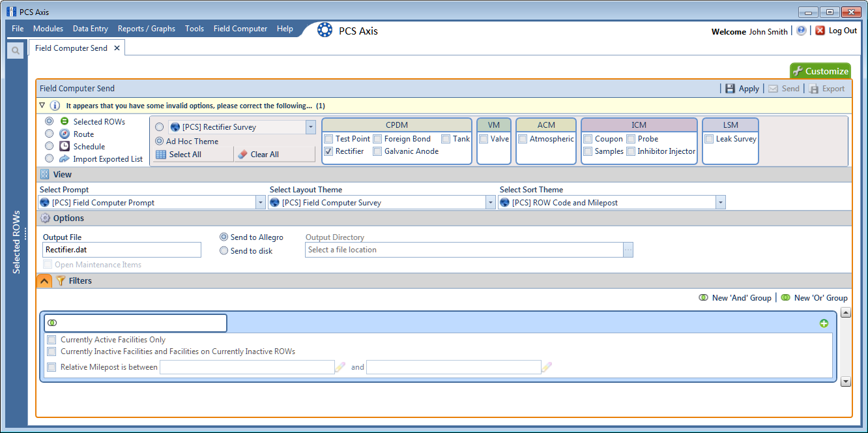Select the Schedule radio button
The image size is (868, 433).
50,146
